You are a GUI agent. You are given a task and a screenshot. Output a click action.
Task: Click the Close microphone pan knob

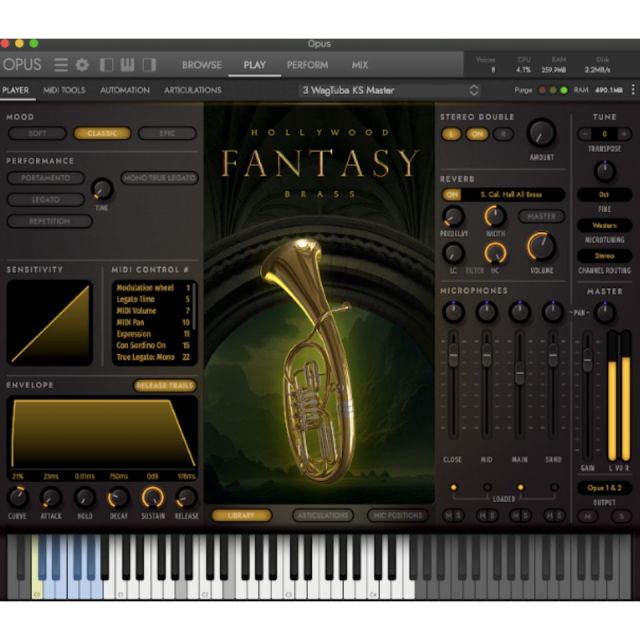coord(453,311)
